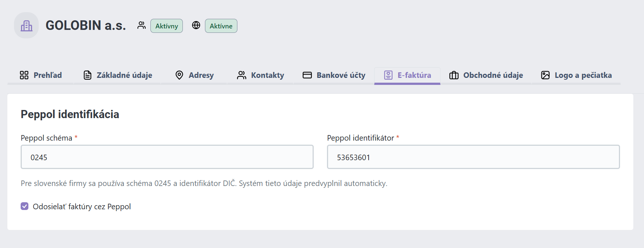
Task: Click the users icon beside Aktívny badge
Action: [142, 25]
